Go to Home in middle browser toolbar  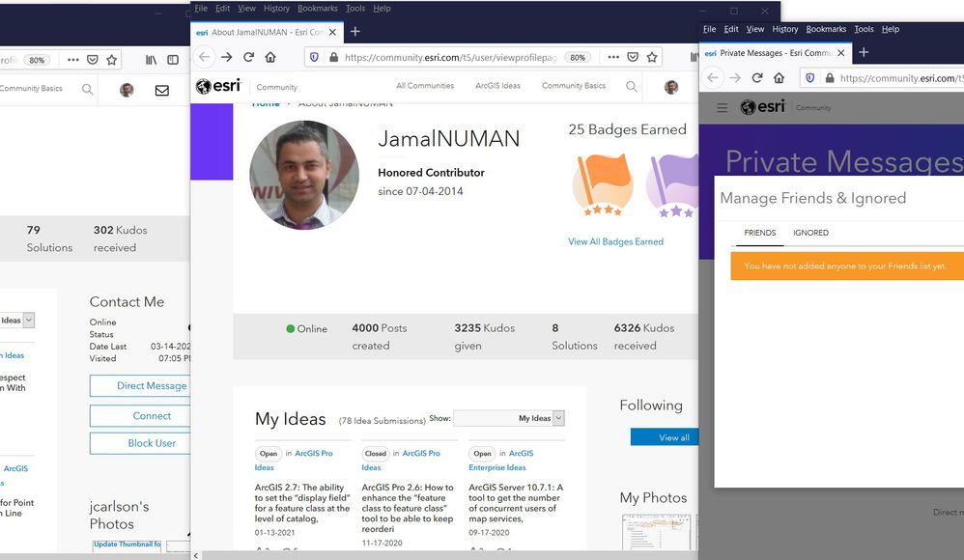pos(269,57)
